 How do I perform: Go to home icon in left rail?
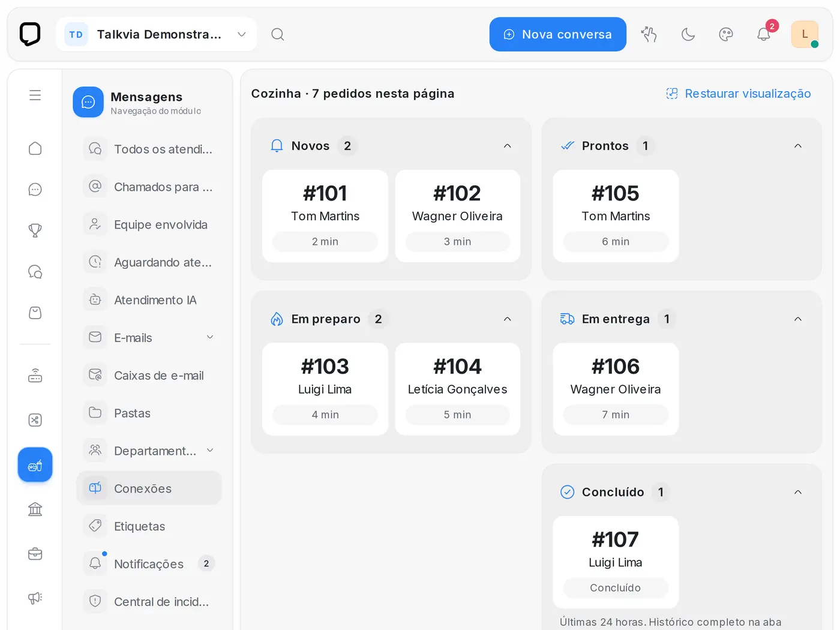coord(35,148)
